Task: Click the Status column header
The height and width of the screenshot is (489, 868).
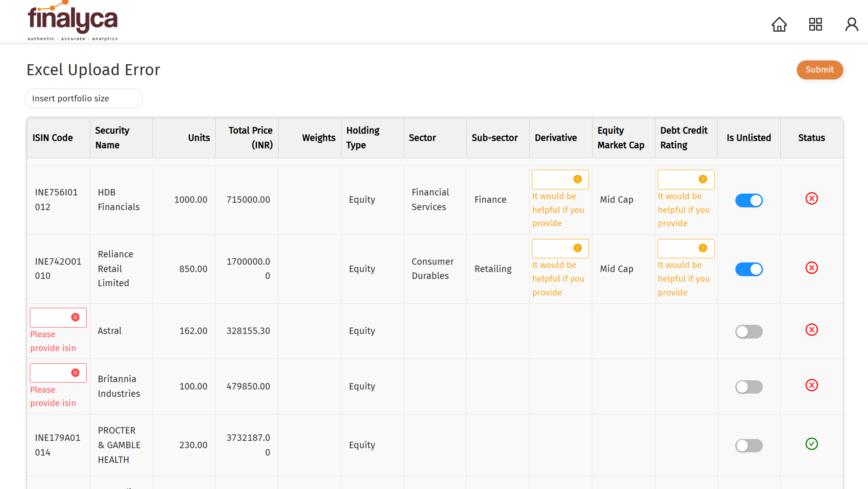Action: (812, 138)
